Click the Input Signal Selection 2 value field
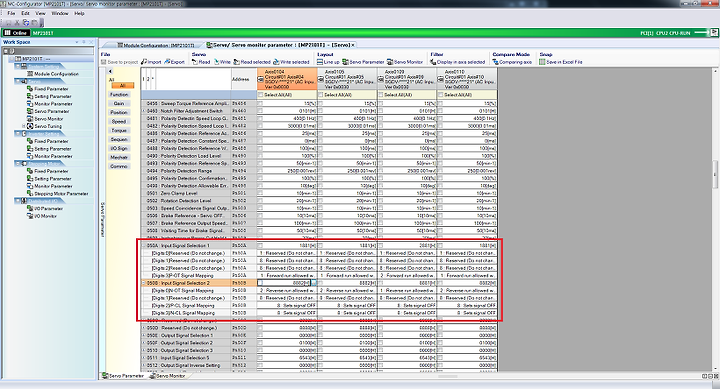 284,283
